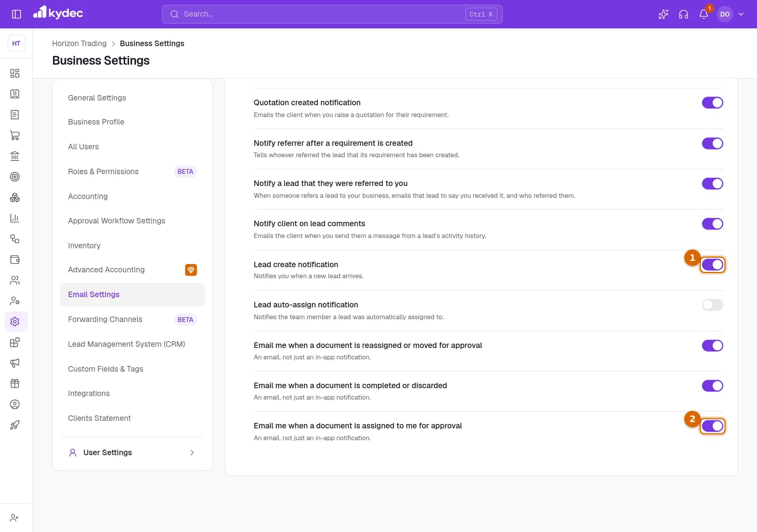Open the HT business switcher
The height and width of the screenshot is (532, 757).
pos(16,43)
